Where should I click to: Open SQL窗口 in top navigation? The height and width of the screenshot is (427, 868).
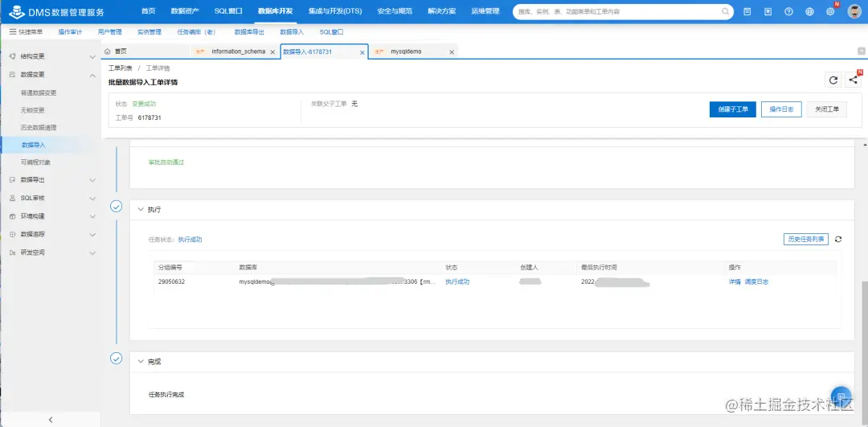pyautogui.click(x=228, y=11)
